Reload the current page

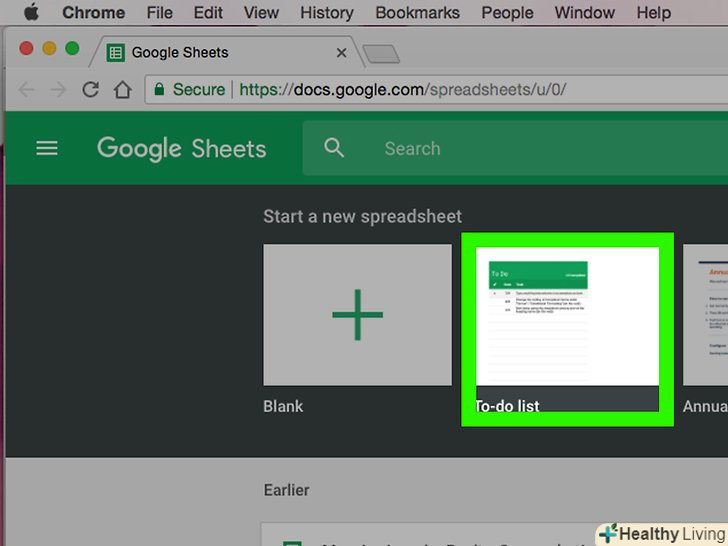coord(91,90)
